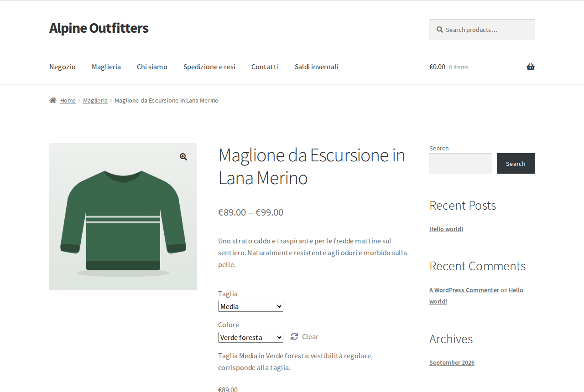
Task: Click the magnifier zoom icon on product image
Action: point(183,157)
